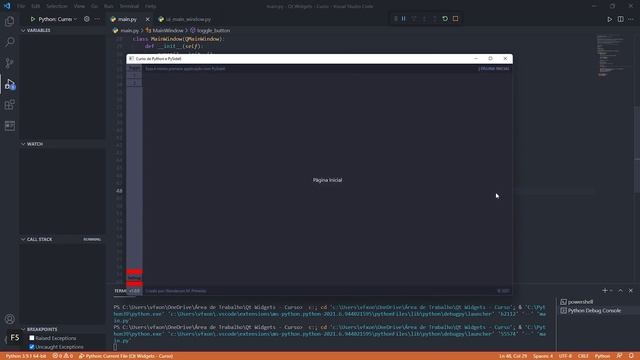This screenshot has height=360, width=640.
Task: Open the Python: Curso debug configuration dropdown
Action: [58, 19]
